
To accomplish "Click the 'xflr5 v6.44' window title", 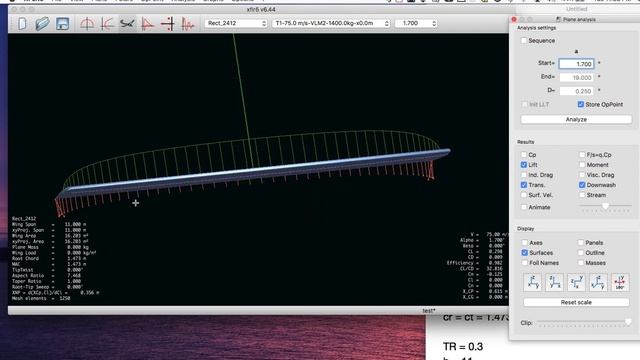I will pyautogui.click(x=261, y=9).
